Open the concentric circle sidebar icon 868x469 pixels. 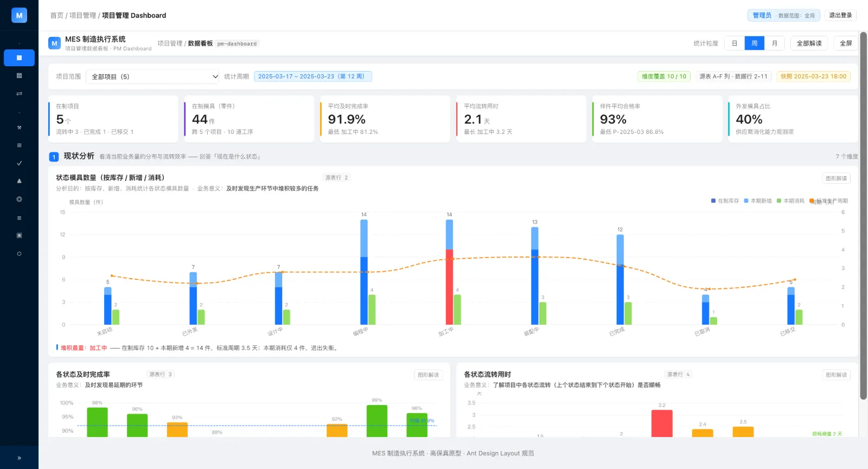coord(19,200)
